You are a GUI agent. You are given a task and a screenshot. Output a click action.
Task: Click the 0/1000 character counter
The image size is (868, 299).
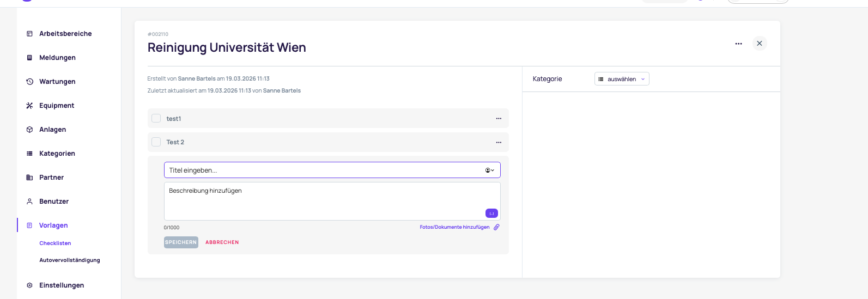click(x=172, y=228)
